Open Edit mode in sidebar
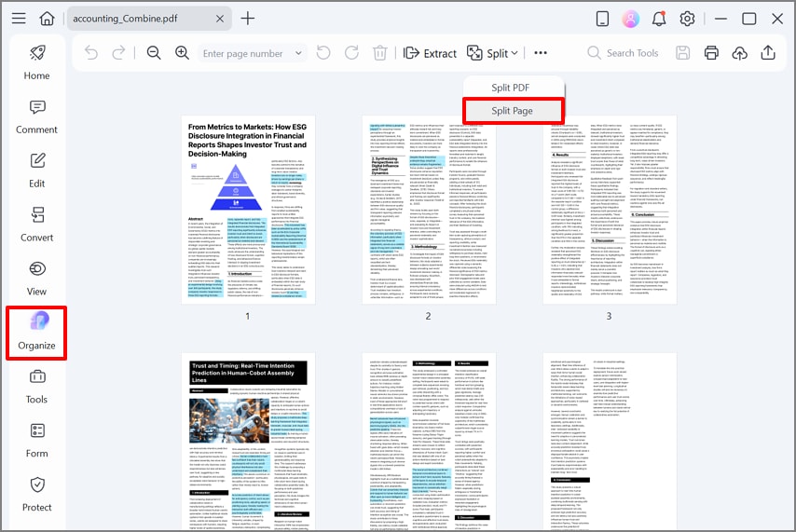The width and height of the screenshot is (796, 532). click(x=37, y=171)
